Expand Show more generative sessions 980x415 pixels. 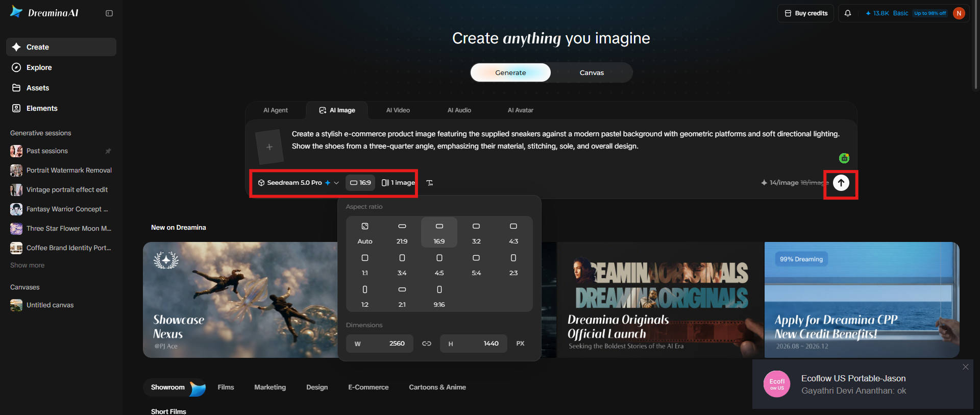[28, 265]
